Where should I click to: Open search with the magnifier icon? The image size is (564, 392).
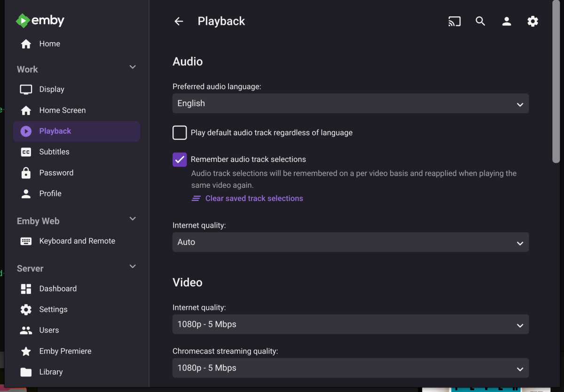click(480, 21)
